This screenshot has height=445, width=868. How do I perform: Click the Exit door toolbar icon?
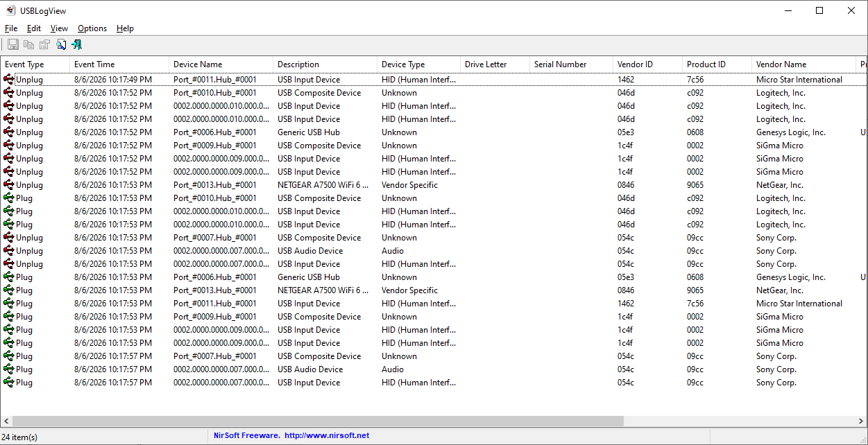coord(76,45)
